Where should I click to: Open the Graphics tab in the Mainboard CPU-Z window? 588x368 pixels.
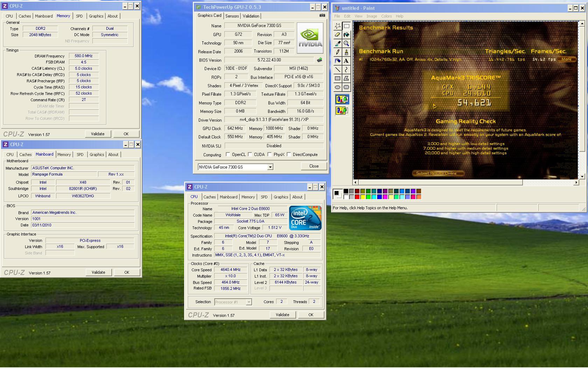[x=97, y=155]
